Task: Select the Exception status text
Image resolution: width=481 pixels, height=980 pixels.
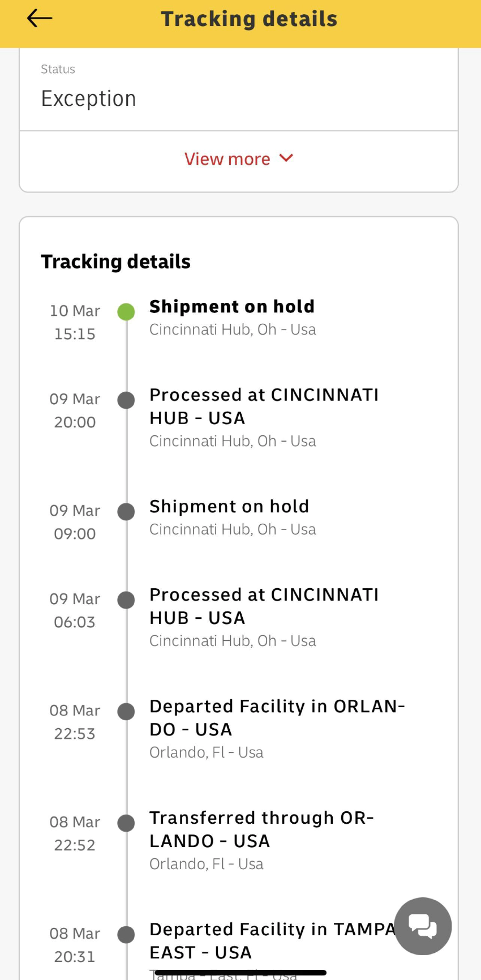Action: tap(88, 99)
